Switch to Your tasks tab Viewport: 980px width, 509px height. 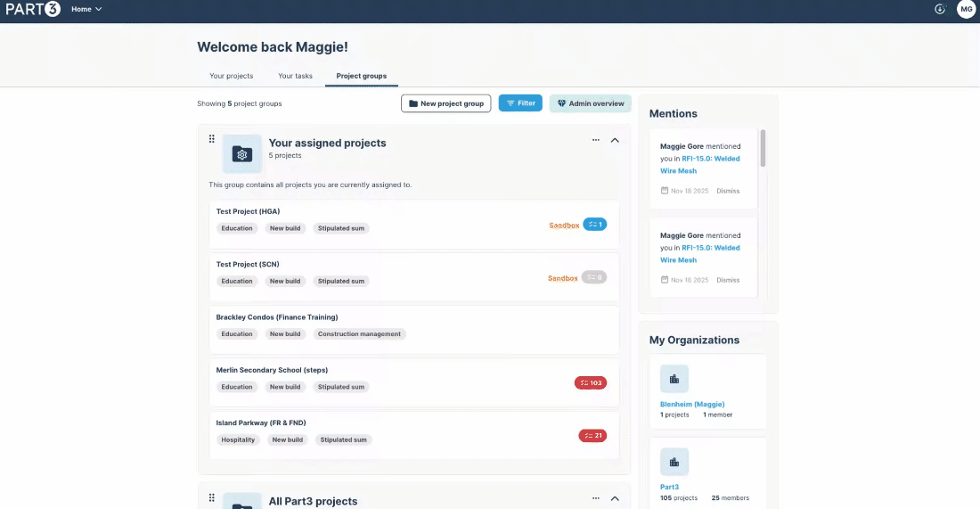tap(295, 76)
